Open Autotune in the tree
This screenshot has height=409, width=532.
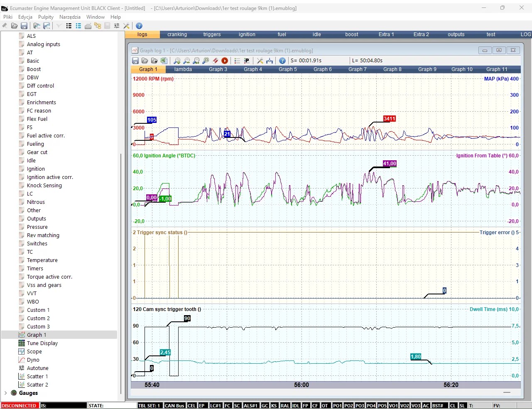pyautogui.click(x=38, y=368)
